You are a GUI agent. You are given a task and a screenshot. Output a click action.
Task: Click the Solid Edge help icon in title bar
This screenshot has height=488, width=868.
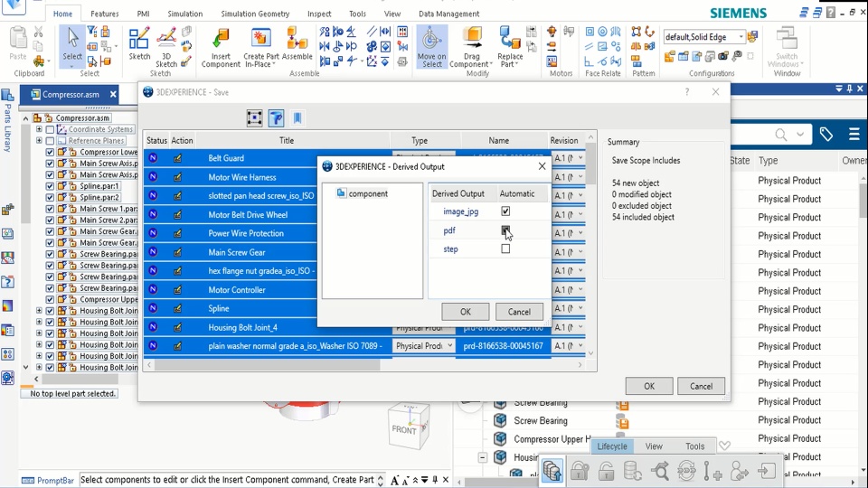[831, 12]
